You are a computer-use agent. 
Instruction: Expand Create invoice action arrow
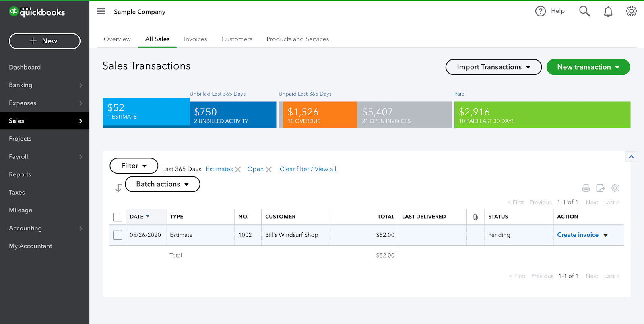point(605,235)
